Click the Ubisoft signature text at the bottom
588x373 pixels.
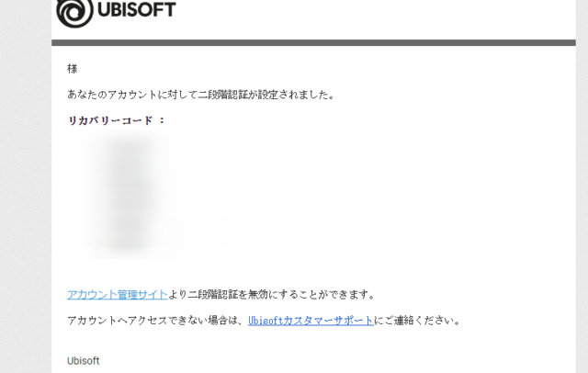click(x=84, y=361)
